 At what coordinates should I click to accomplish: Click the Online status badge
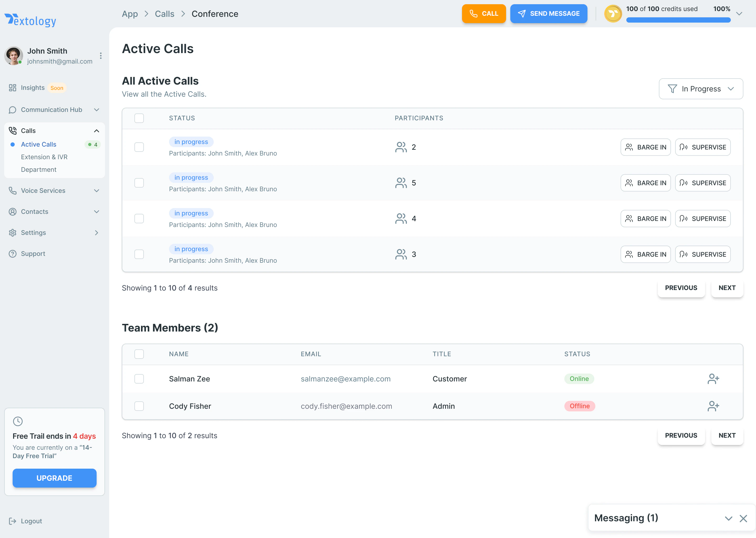pyautogui.click(x=579, y=379)
